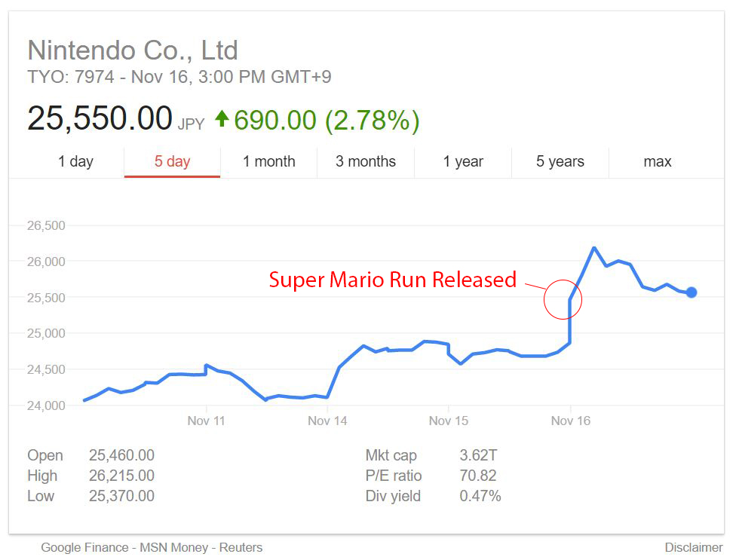Select the max range tab
Viewport: 736px width, 560px height.
(658, 161)
